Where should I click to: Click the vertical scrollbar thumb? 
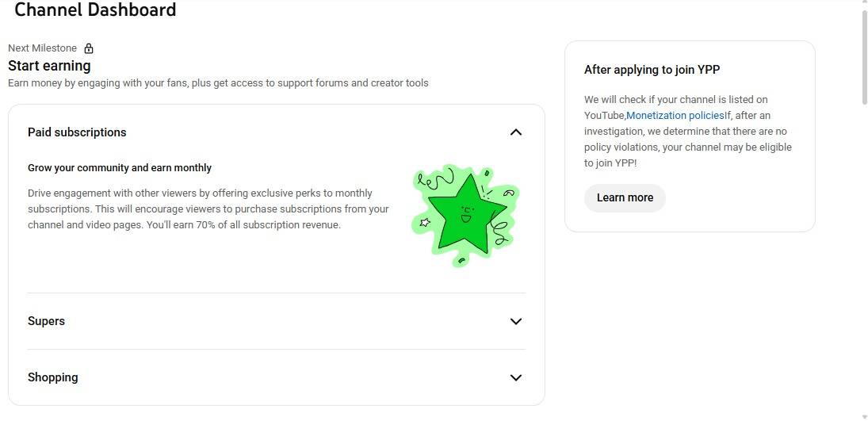[864, 55]
